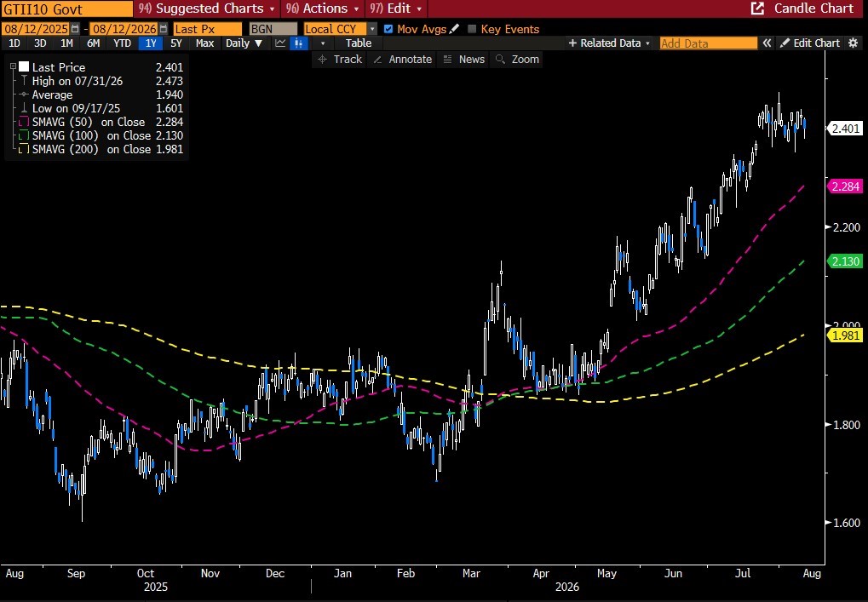Open the end date calendar picker
The image size is (868, 602).
(x=164, y=29)
